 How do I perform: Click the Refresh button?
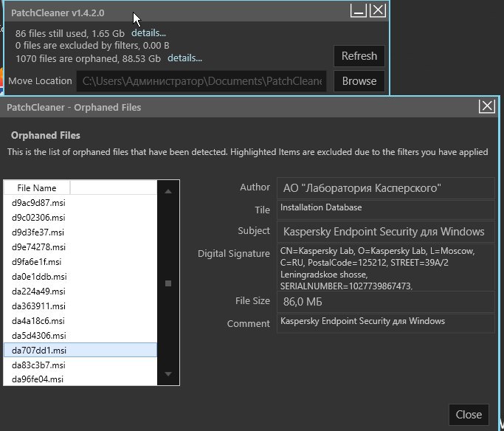tap(359, 56)
